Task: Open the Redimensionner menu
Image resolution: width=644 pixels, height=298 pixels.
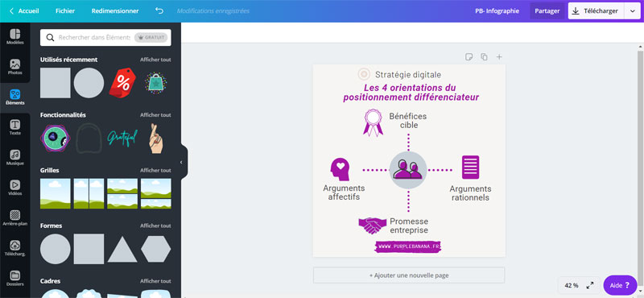Action: click(x=115, y=11)
